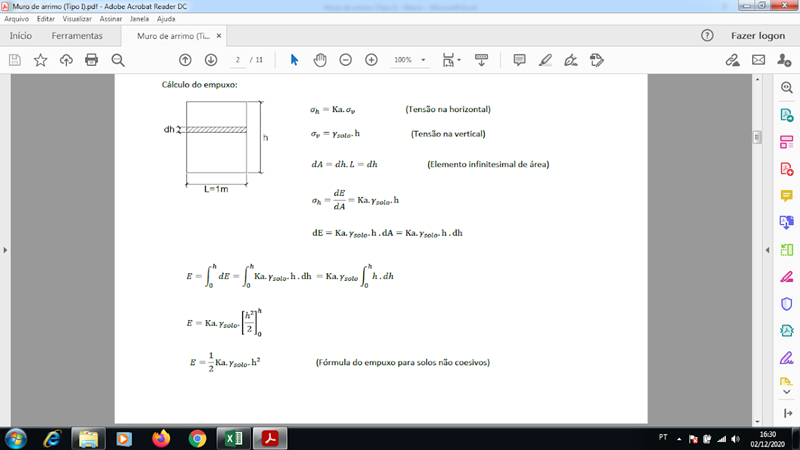Click the sign document pen icon
800x450 pixels.
tap(571, 60)
